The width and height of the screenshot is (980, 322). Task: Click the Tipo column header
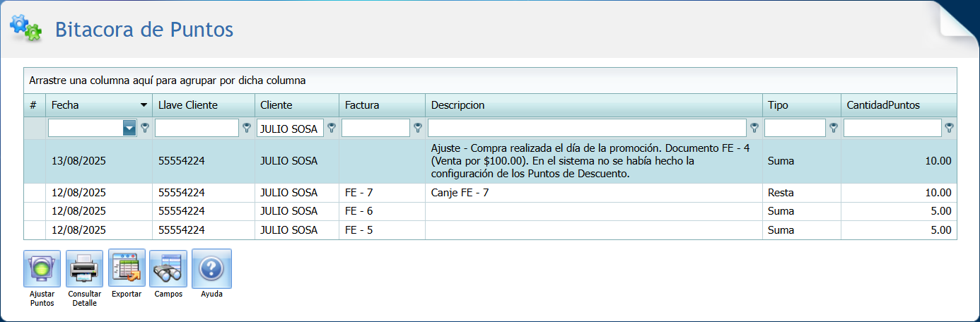point(778,105)
